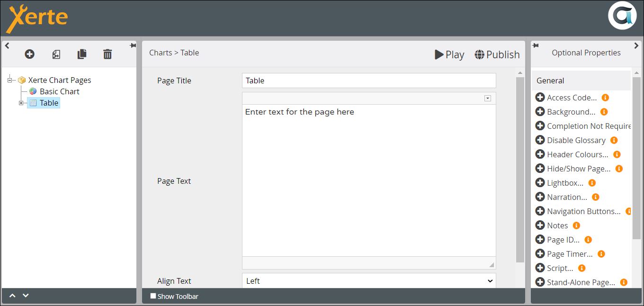Select Basic Chart page in tree

pyautogui.click(x=59, y=91)
